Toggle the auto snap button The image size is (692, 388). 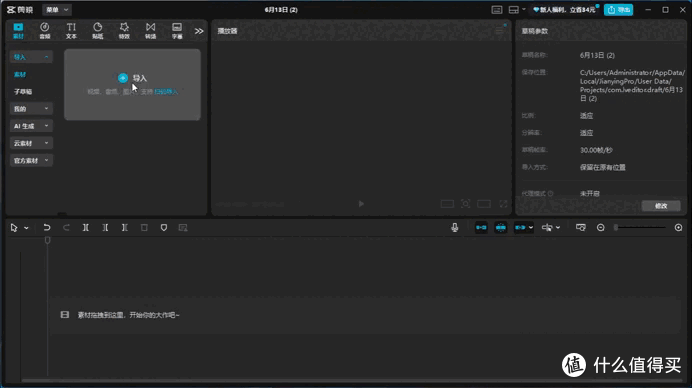500,227
